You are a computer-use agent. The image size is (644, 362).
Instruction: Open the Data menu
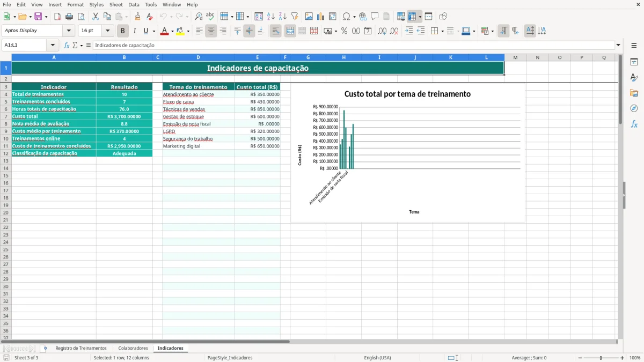(x=134, y=4)
